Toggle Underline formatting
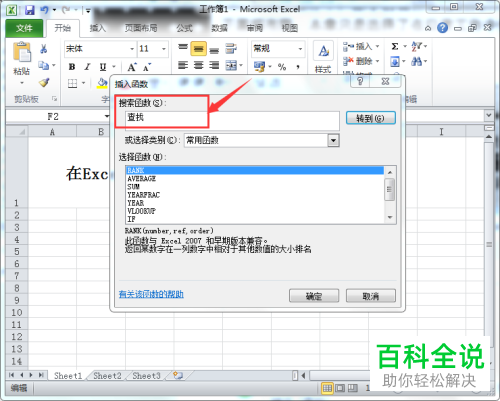 click(103, 67)
